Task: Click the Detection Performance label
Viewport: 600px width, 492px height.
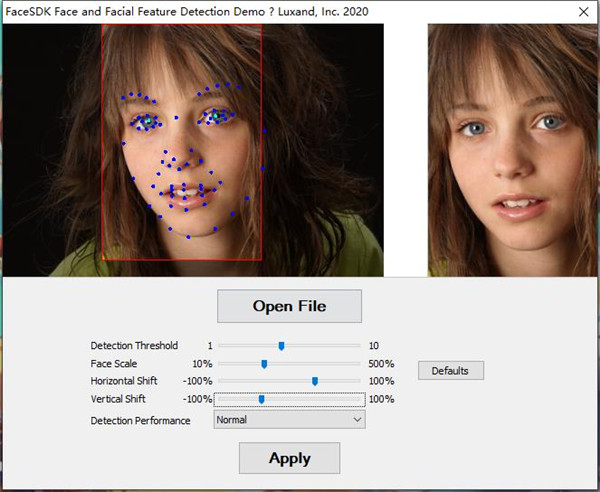Action: point(140,421)
